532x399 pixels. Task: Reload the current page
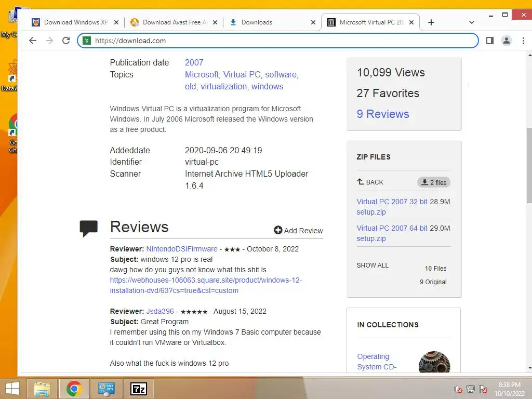66,41
